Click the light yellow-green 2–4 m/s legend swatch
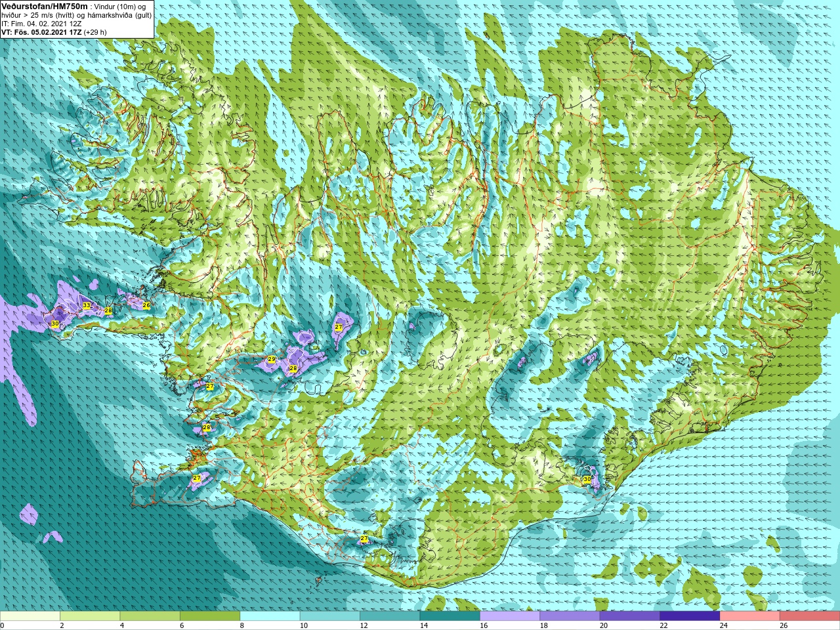Screen dimensions: 840x630 click(x=90, y=616)
